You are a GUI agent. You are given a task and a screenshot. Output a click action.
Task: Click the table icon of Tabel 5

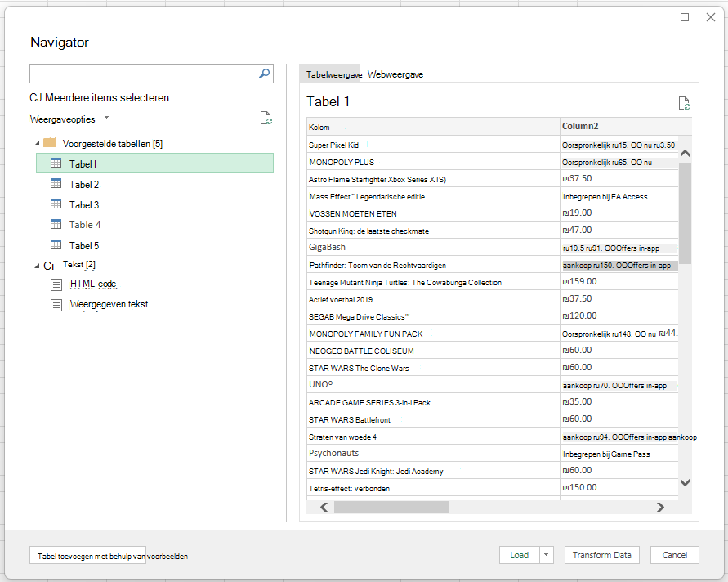click(x=56, y=244)
